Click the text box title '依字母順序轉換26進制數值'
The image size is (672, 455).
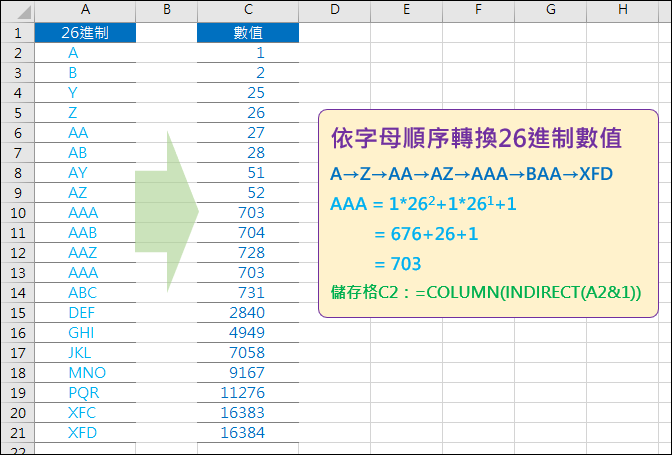point(476,138)
